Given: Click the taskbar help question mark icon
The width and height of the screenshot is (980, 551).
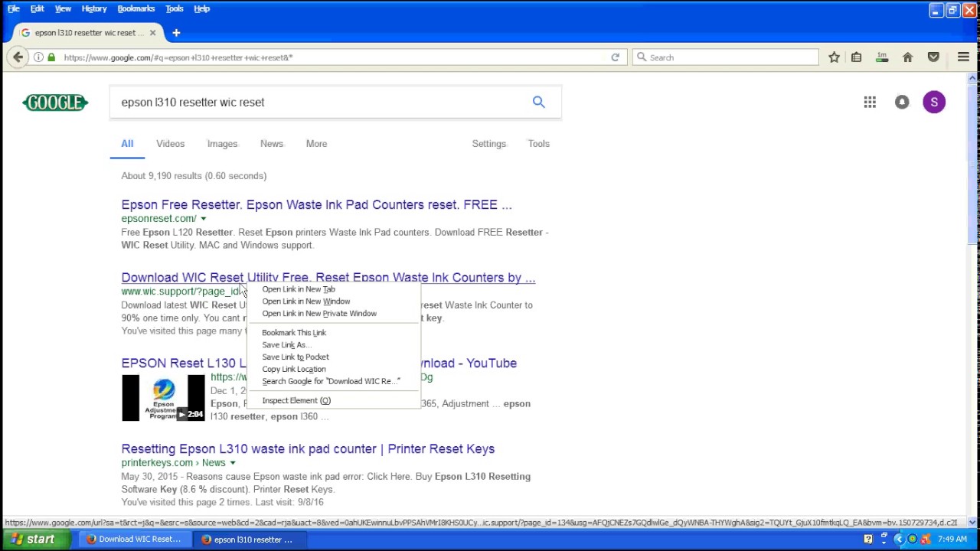Looking at the screenshot, I should point(868,540).
